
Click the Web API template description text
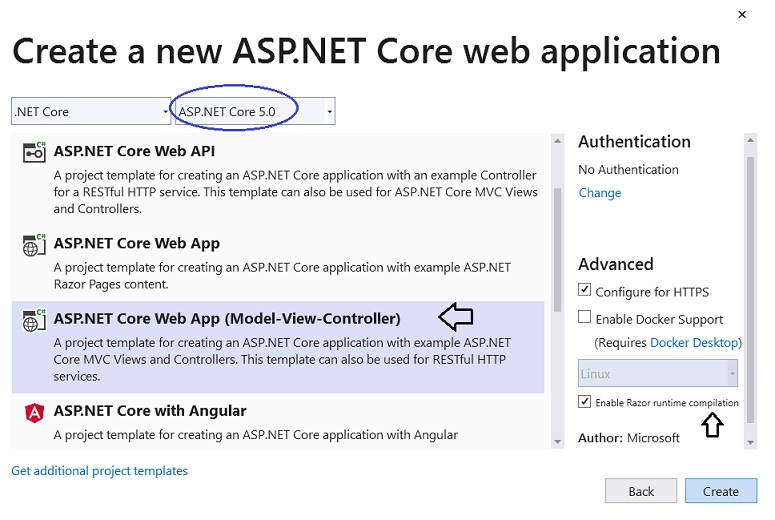point(296,192)
